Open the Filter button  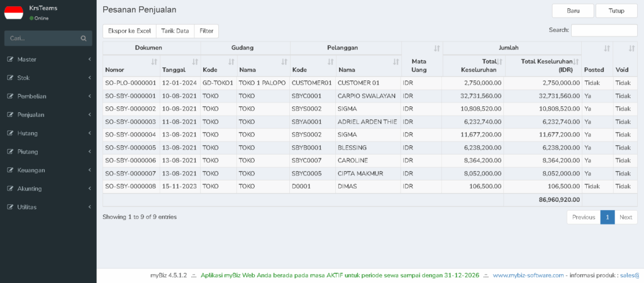tap(206, 31)
